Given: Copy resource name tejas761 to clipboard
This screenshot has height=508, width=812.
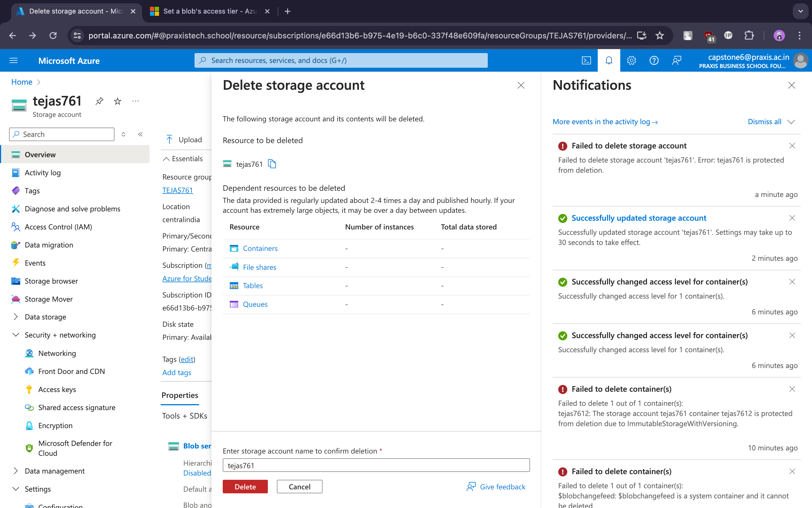Looking at the screenshot, I should [272, 164].
